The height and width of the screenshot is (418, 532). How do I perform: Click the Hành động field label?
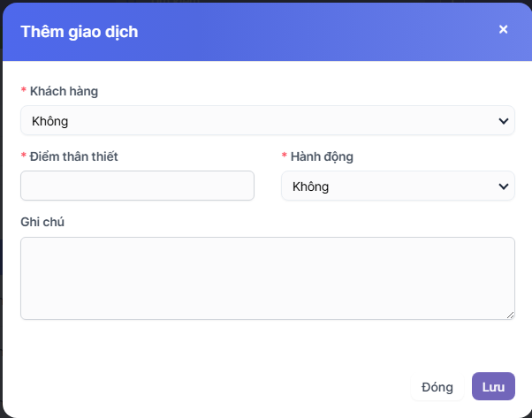point(322,156)
